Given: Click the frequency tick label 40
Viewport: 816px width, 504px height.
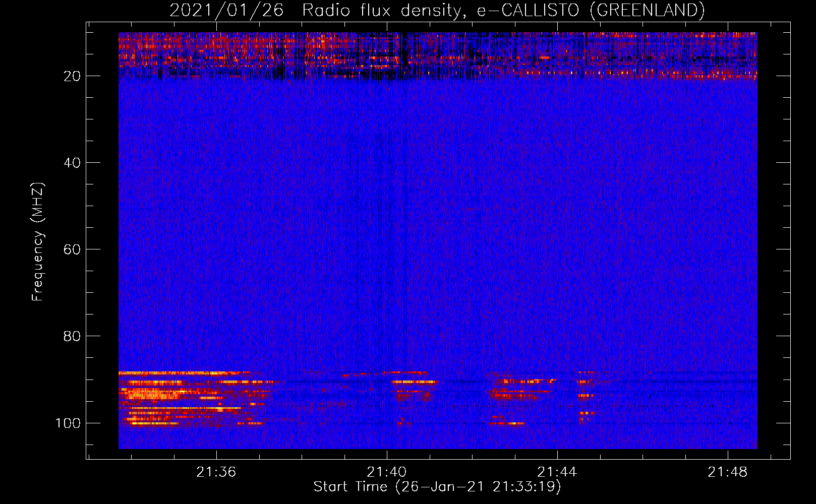Looking at the screenshot, I should point(72,163).
